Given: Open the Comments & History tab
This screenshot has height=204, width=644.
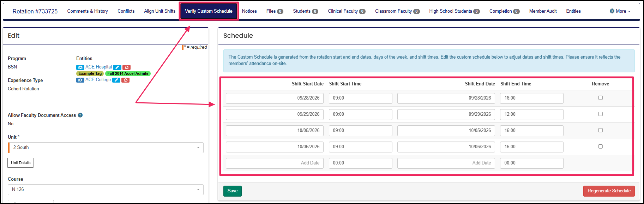Looking at the screenshot, I should click(88, 11).
